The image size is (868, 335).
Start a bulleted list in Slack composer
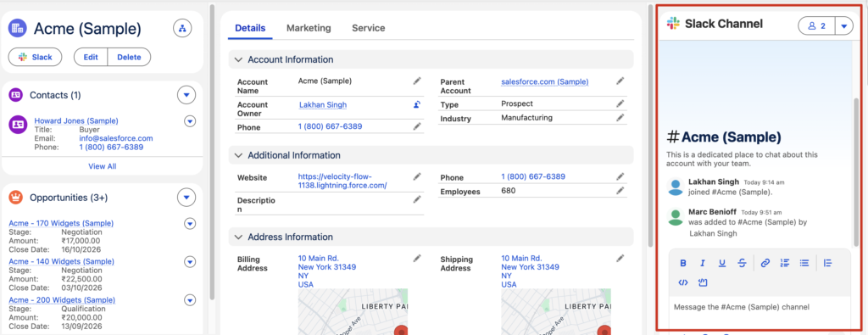(804, 263)
